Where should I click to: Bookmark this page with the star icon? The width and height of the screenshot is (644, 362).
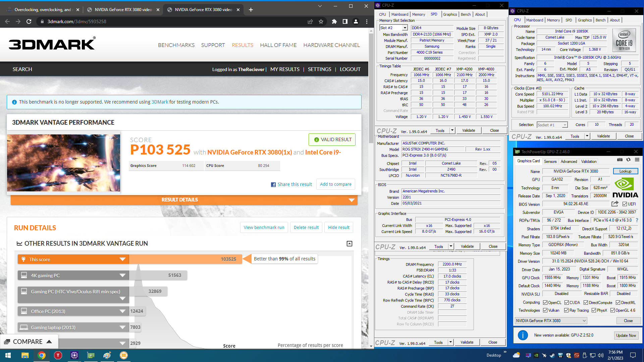[321, 21]
